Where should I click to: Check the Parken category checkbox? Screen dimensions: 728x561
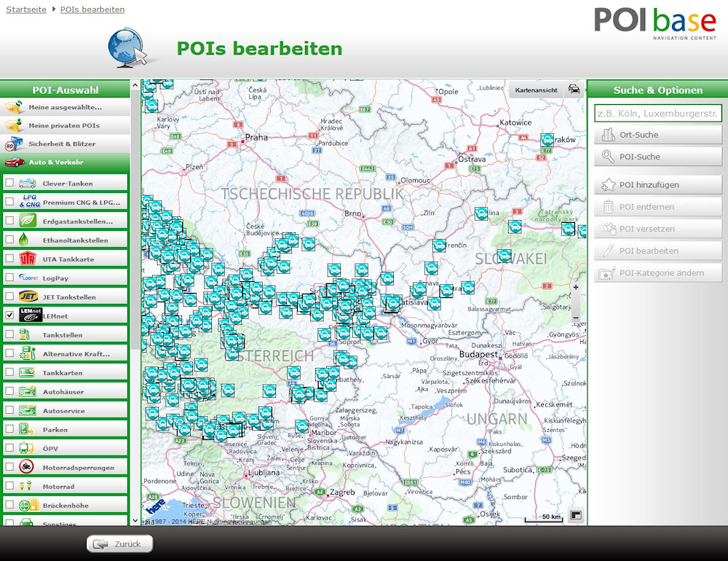(9, 429)
